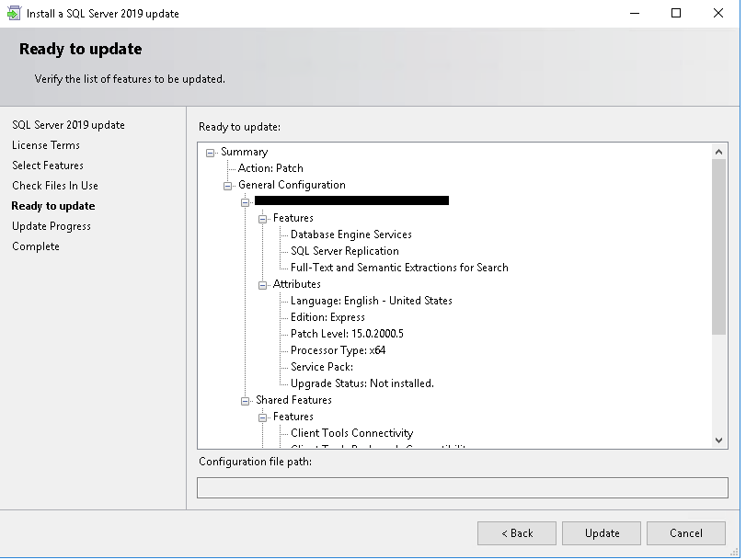The height and width of the screenshot is (560, 746).
Task: Collapse the General Configuration node
Action: pyautogui.click(x=227, y=186)
